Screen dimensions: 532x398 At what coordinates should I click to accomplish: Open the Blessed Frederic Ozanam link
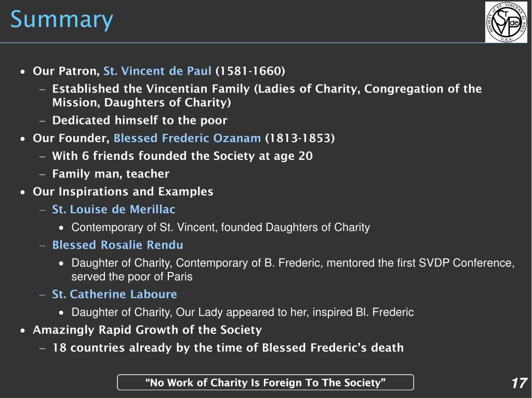[187, 138]
